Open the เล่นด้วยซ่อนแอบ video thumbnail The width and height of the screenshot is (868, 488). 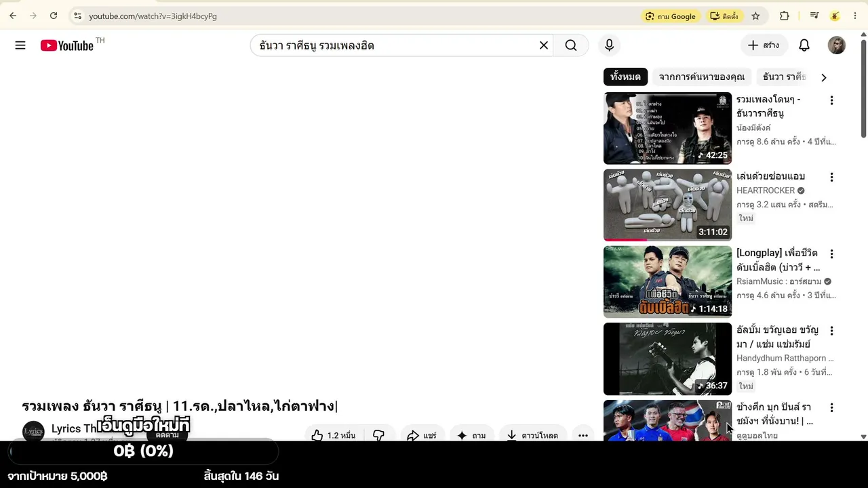tap(667, 205)
